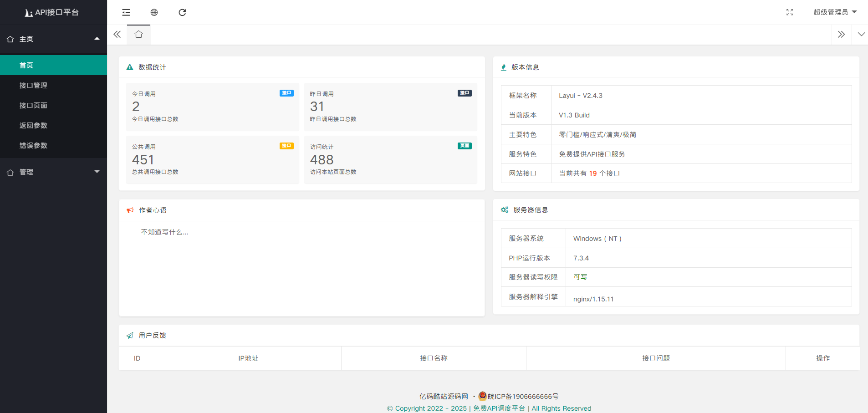Image resolution: width=868 pixels, height=413 pixels.
Task: Open the website globe icon in header
Action: click(x=154, y=12)
